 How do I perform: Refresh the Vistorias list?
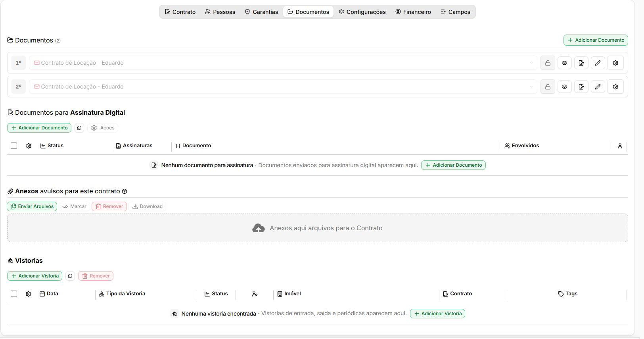[x=70, y=276]
